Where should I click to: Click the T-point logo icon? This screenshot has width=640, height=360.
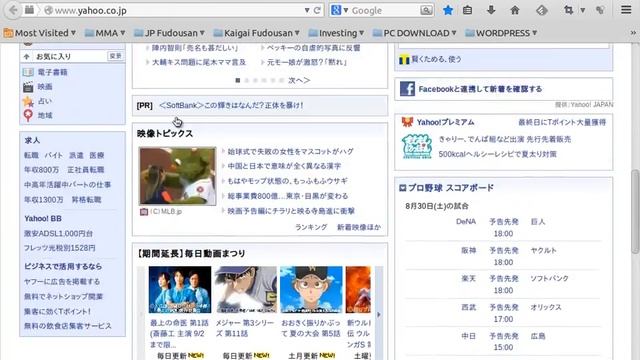tap(404, 60)
